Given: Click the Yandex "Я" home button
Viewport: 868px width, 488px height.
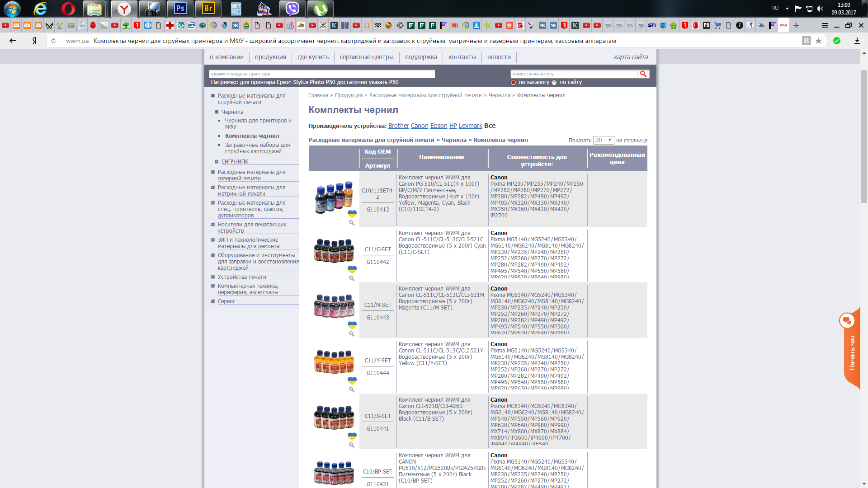Looking at the screenshot, I should (34, 41).
